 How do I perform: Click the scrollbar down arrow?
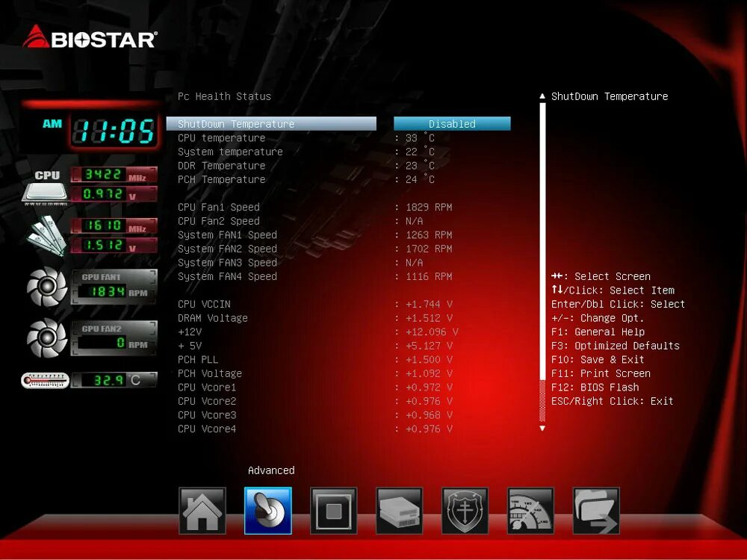tap(542, 429)
